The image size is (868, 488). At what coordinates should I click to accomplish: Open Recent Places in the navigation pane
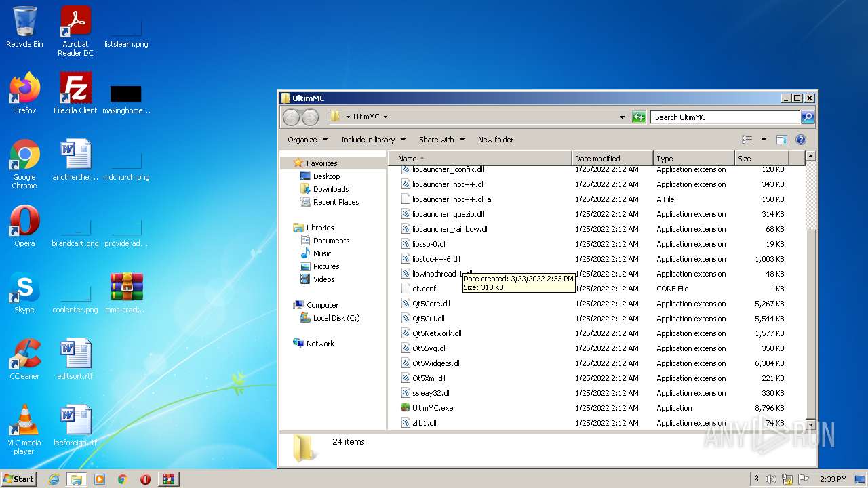[336, 202]
